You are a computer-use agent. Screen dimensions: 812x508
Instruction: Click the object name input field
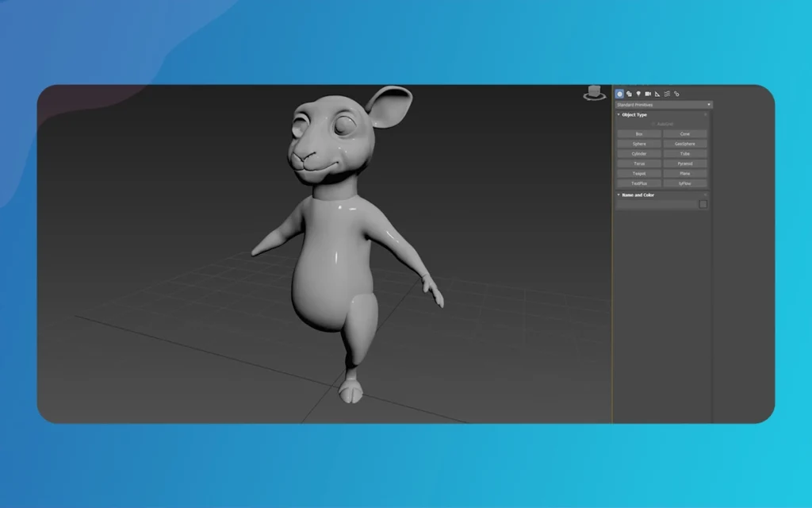pos(658,203)
